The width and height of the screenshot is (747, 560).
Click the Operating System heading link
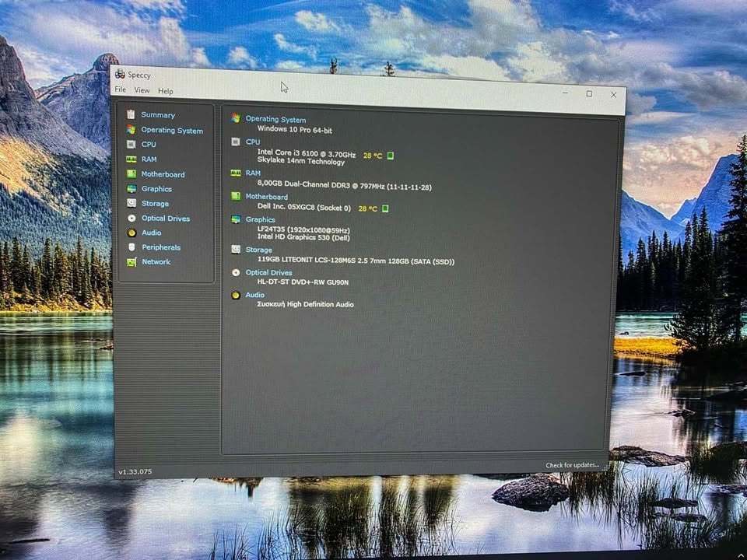coord(275,120)
